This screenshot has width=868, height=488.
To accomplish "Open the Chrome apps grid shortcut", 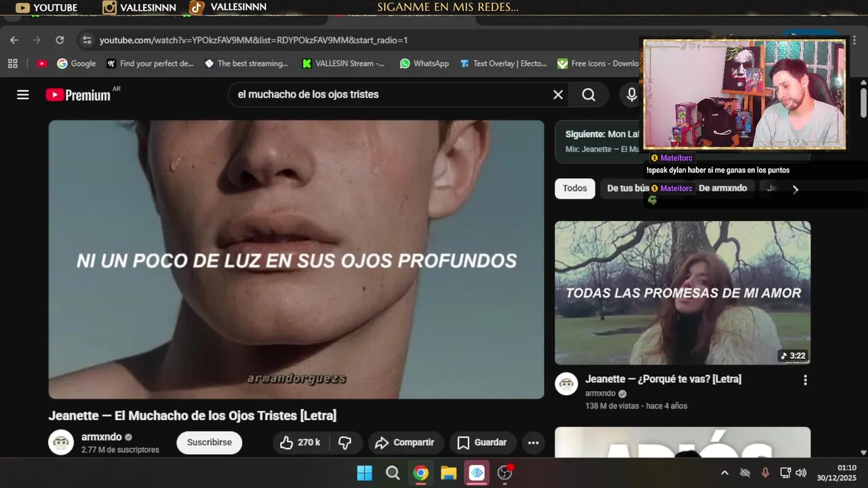I will click(x=12, y=64).
